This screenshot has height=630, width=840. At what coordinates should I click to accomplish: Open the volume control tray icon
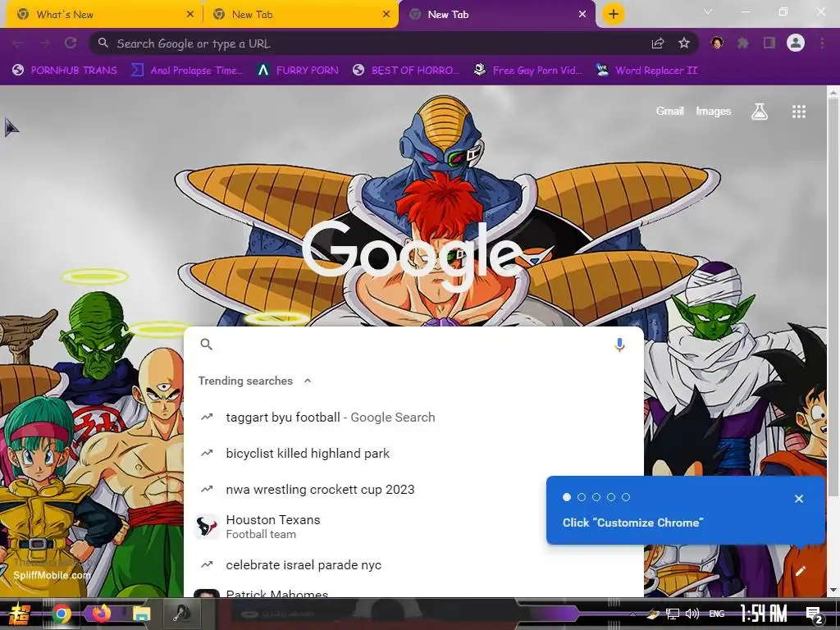coord(692,614)
